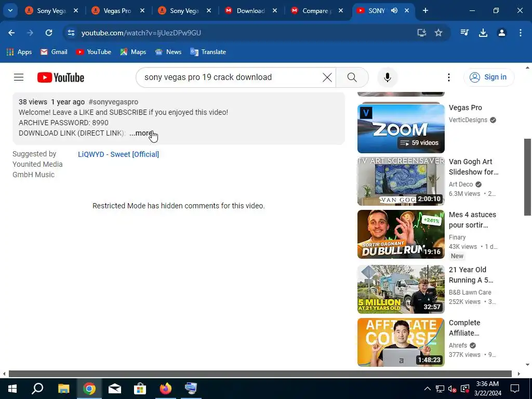Image resolution: width=532 pixels, height=399 pixels.
Task: Open Mes 4 astuces pour sortir title
Action: (472, 220)
